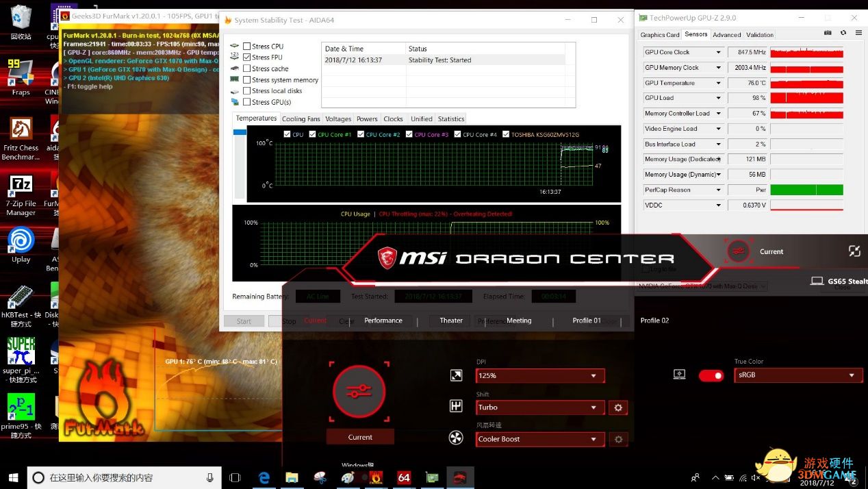
Task: Open Validation tab in GPU-Z
Action: pos(760,34)
